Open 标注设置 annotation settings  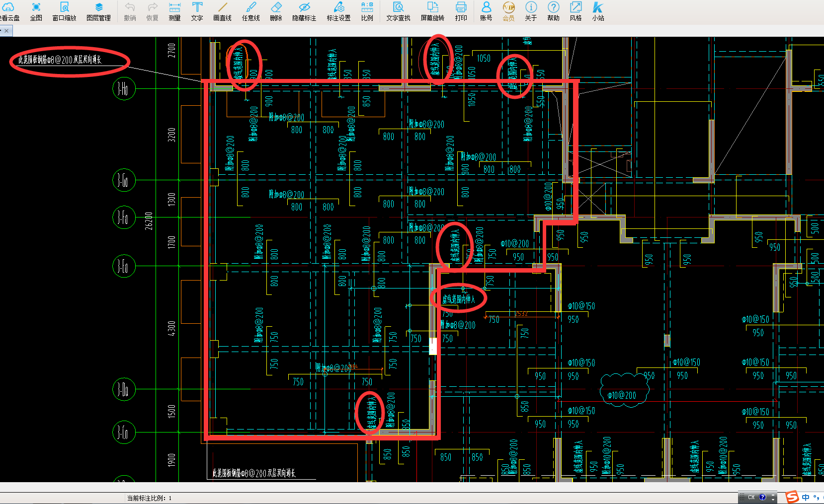(x=338, y=11)
